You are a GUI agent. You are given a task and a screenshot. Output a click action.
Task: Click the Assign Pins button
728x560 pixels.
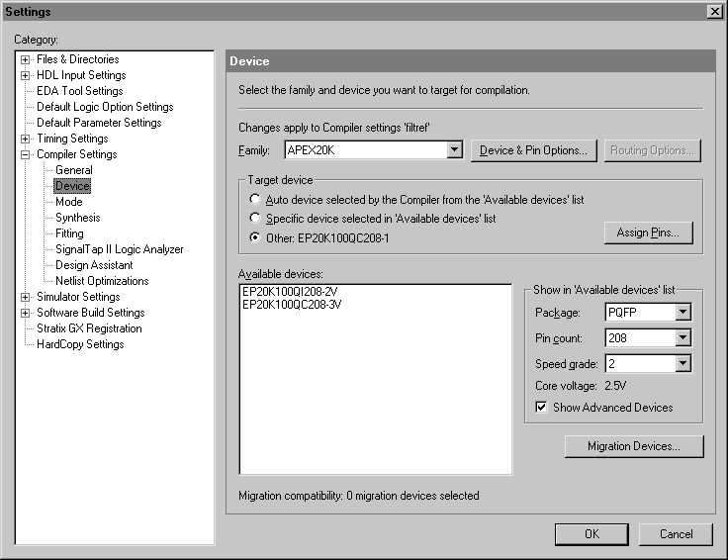click(x=648, y=233)
